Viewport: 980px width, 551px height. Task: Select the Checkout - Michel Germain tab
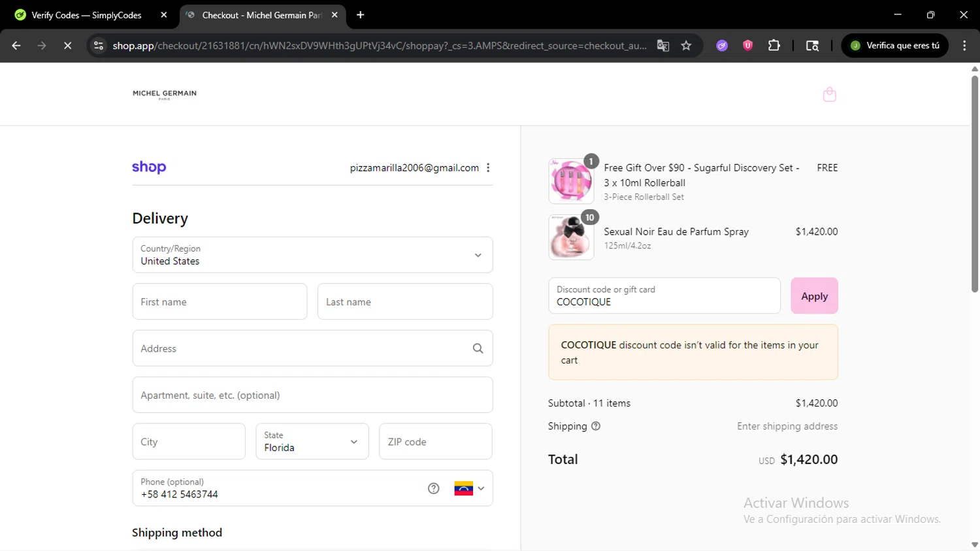(261, 15)
